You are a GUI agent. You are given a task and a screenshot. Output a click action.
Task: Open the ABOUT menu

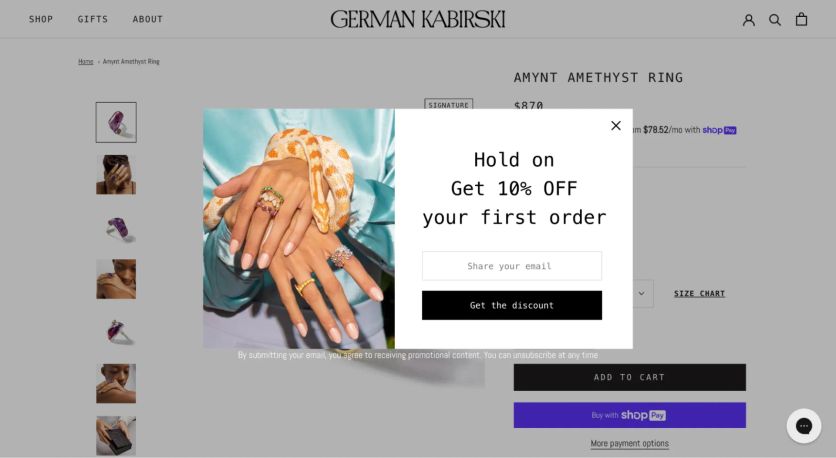coord(148,19)
